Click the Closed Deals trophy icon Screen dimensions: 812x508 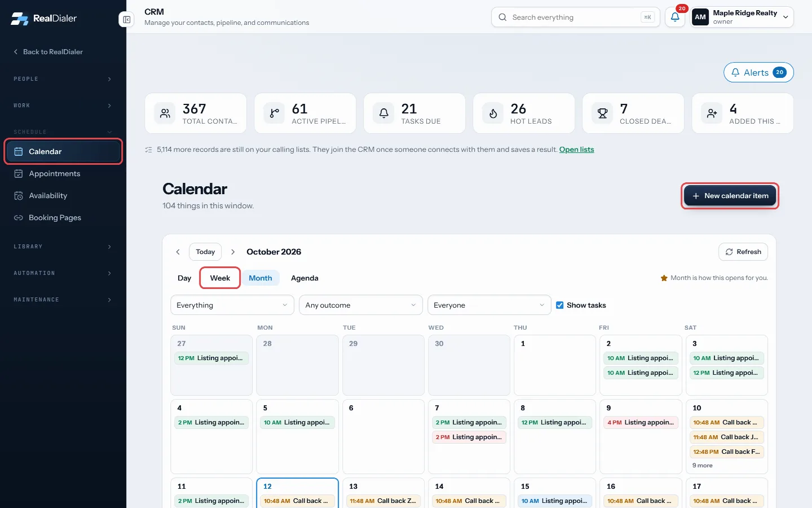(602, 113)
